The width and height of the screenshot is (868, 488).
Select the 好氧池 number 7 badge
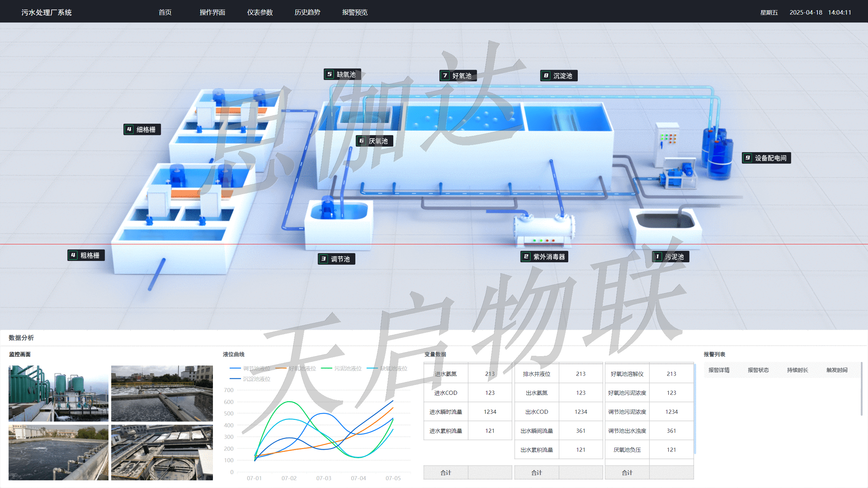tap(445, 76)
